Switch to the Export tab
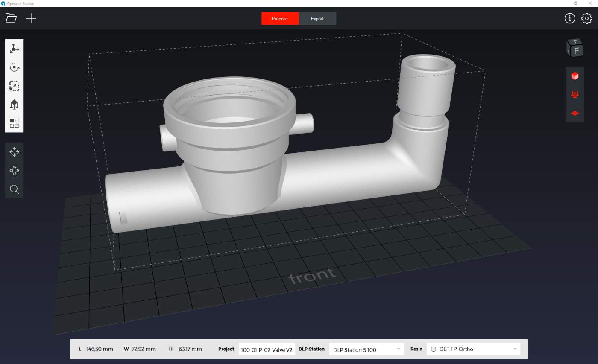The height and width of the screenshot is (364, 598). [317, 19]
